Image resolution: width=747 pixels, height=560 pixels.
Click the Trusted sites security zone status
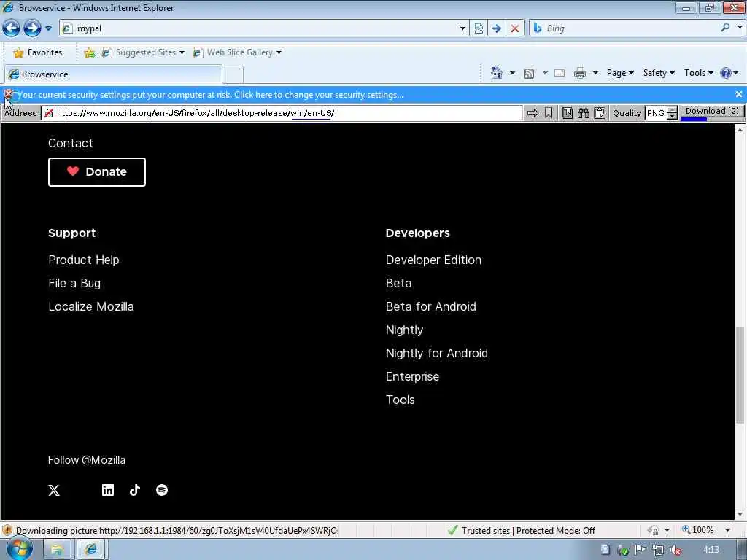(x=521, y=531)
